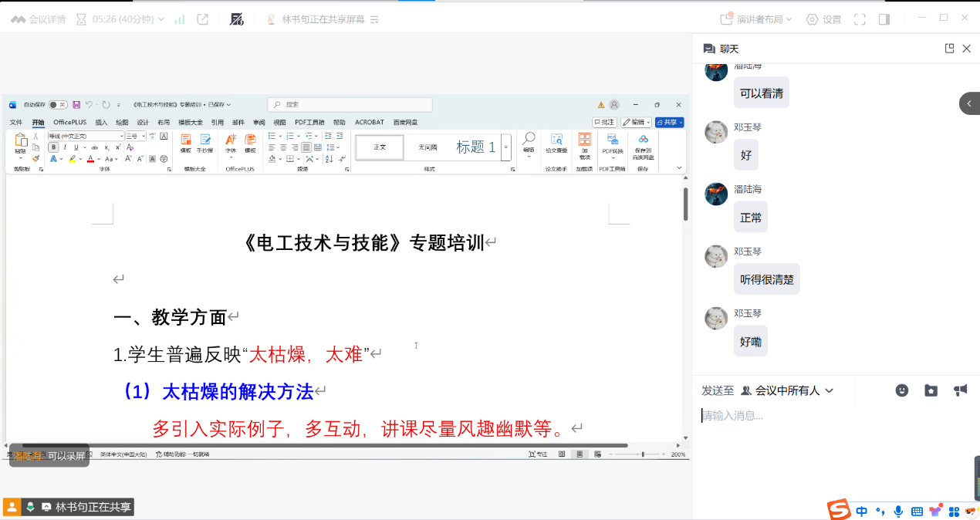Screen dimensions: 980x520
Task: Open the meeting settings (设置)
Action: [x=823, y=19]
